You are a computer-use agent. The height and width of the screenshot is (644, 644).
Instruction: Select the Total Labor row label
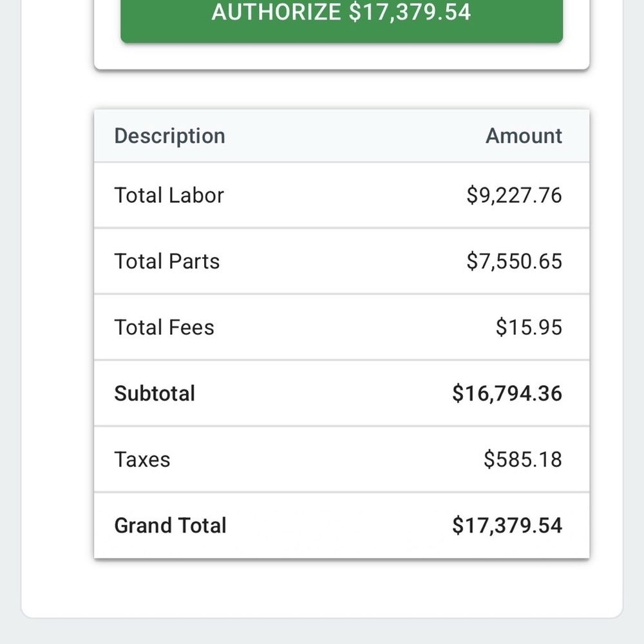point(169,195)
